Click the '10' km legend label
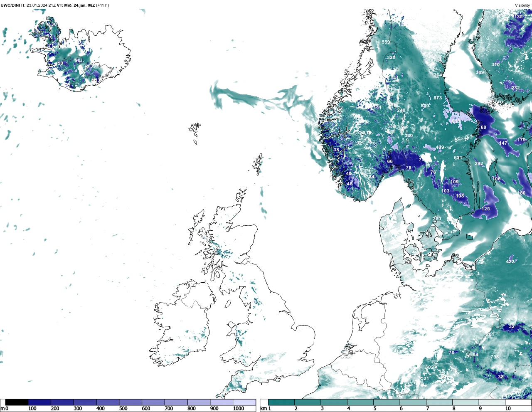The image size is (532, 412). point(508,409)
